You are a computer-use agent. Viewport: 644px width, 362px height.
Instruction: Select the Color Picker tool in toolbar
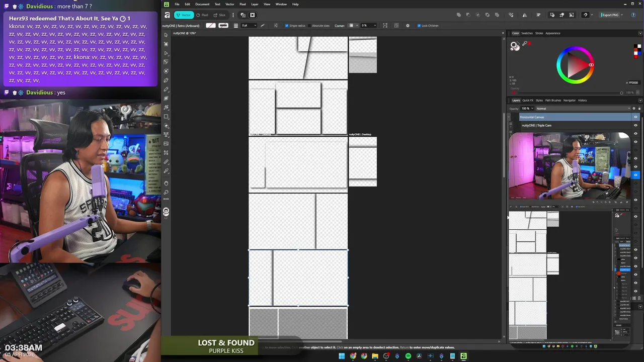(x=166, y=171)
